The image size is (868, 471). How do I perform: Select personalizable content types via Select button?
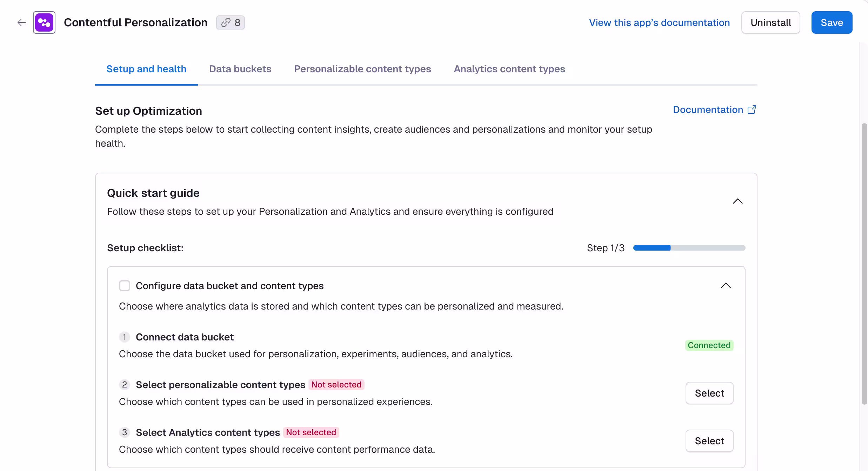pos(709,393)
